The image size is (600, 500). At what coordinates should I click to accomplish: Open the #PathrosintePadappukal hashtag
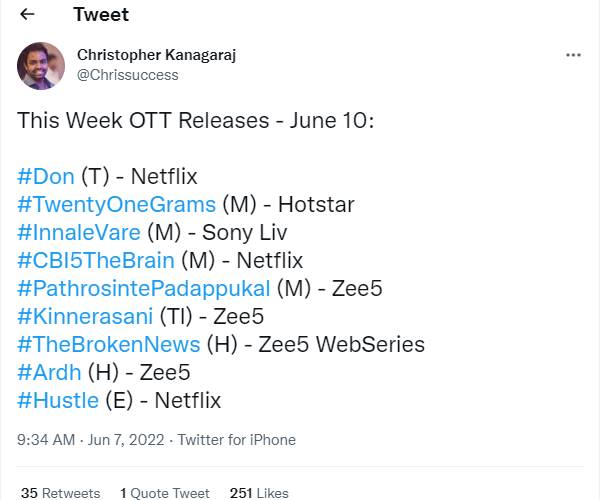pyautogui.click(x=143, y=288)
